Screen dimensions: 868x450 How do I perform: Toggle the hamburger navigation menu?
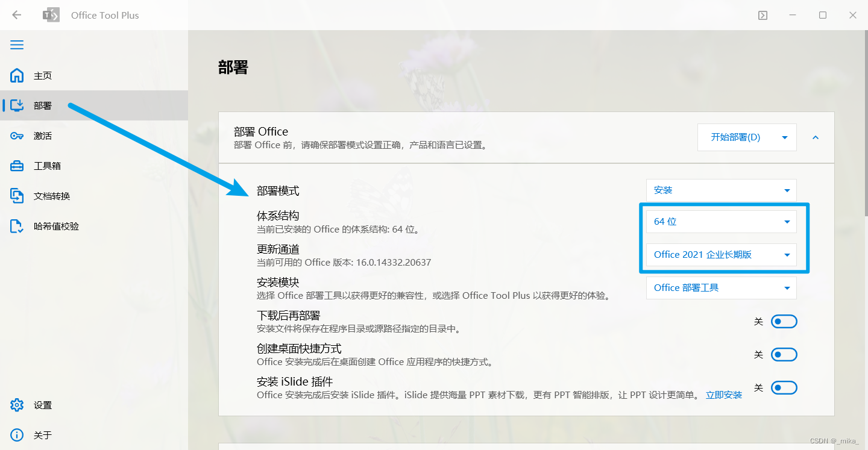pyautogui.click(x=17, y=45)
